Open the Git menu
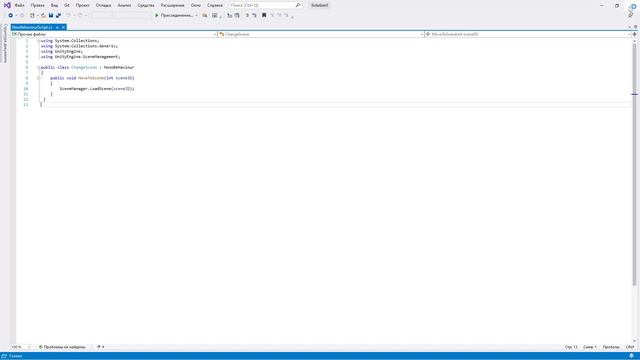Viewport: 640px width, 360px height. coord(67,5)
